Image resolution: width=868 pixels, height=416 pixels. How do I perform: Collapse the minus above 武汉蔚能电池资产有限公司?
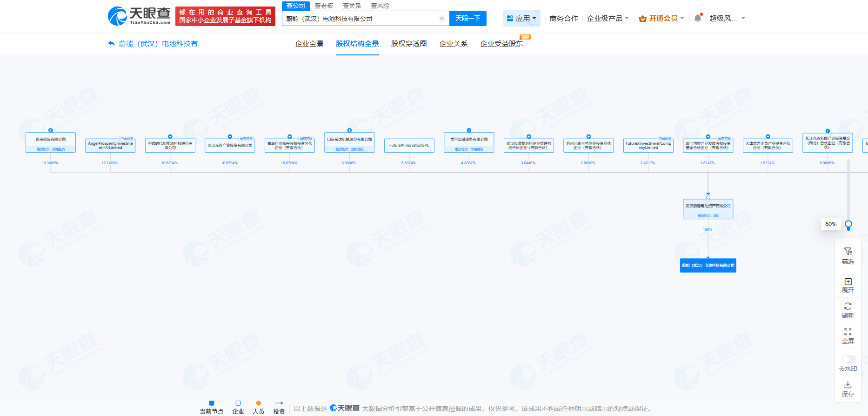(708, 197)
